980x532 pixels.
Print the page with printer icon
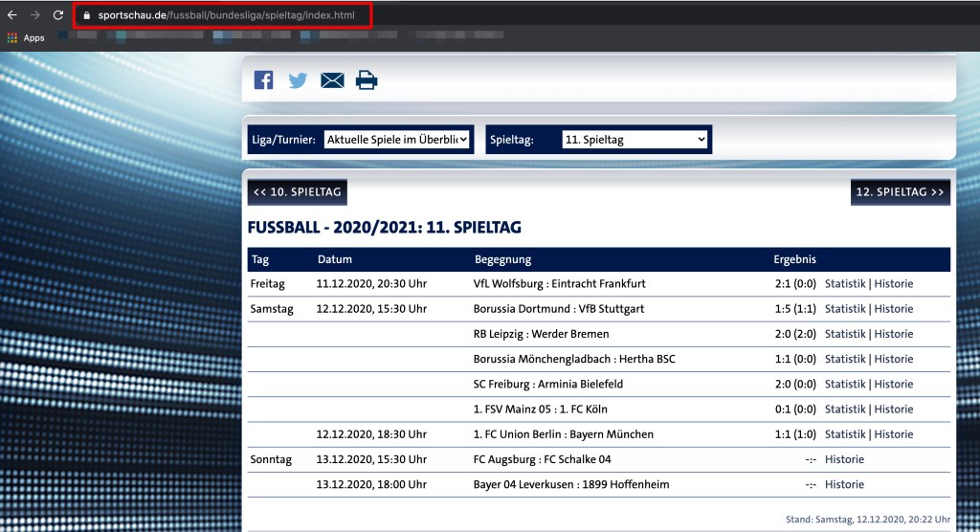point(367,80)
